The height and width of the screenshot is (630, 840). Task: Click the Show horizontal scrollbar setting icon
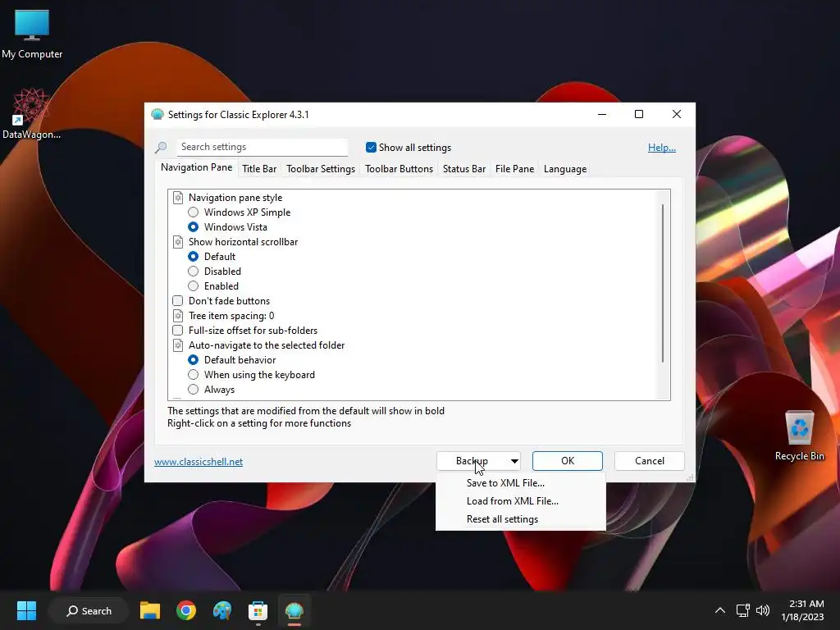178,242
